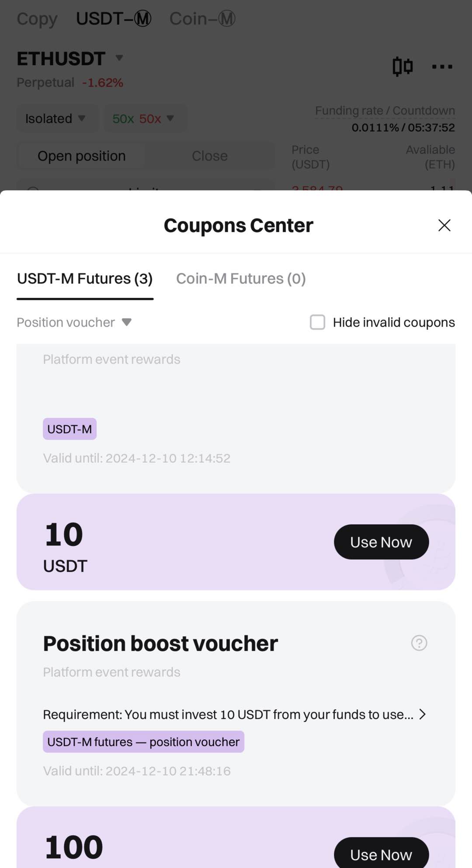Switch to the Coin-M top tab
This screenshot has width=472, height=868.
(202, 19)
